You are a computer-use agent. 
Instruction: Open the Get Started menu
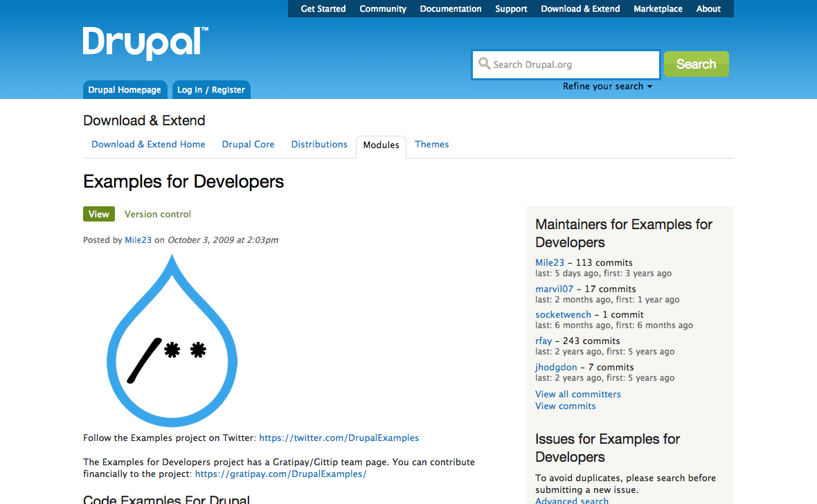click(x=323, y=9)
